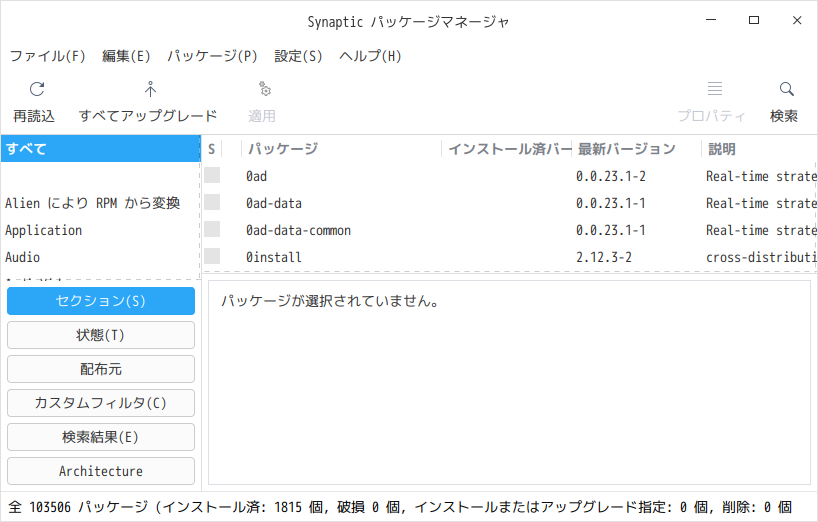Open the ファイル(F) menu
Screen dimensions: 818x522
point(47,56)
